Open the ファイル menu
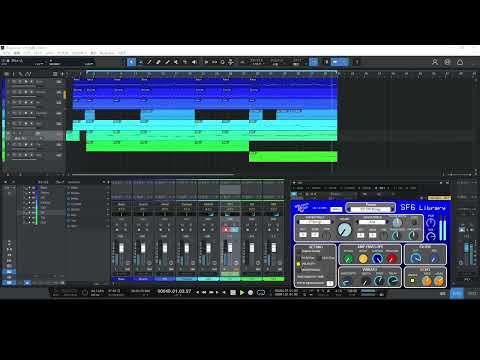 point(6,53)
